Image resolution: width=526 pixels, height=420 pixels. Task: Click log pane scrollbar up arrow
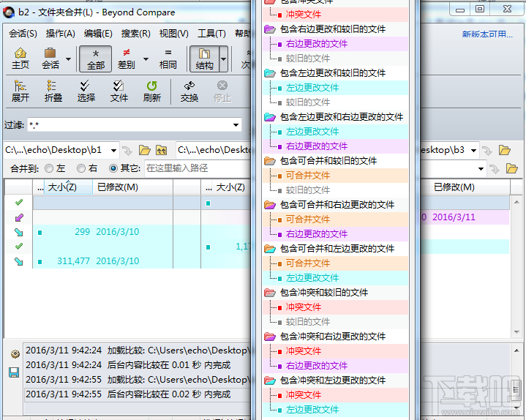pyautogui.click(x=516, y=350)
